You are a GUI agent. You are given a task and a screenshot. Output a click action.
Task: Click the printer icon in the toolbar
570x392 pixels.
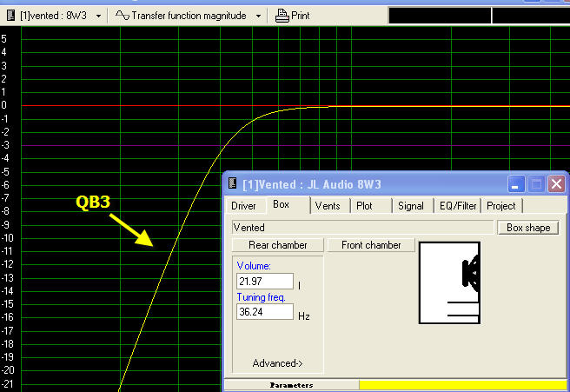(x=282, y=16)
